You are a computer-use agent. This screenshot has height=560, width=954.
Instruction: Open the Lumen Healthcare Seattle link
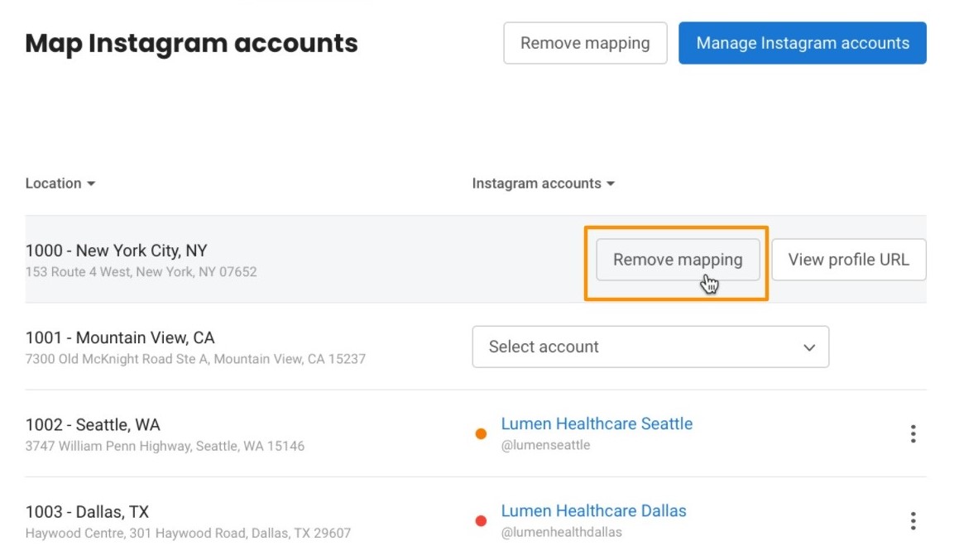597,424
